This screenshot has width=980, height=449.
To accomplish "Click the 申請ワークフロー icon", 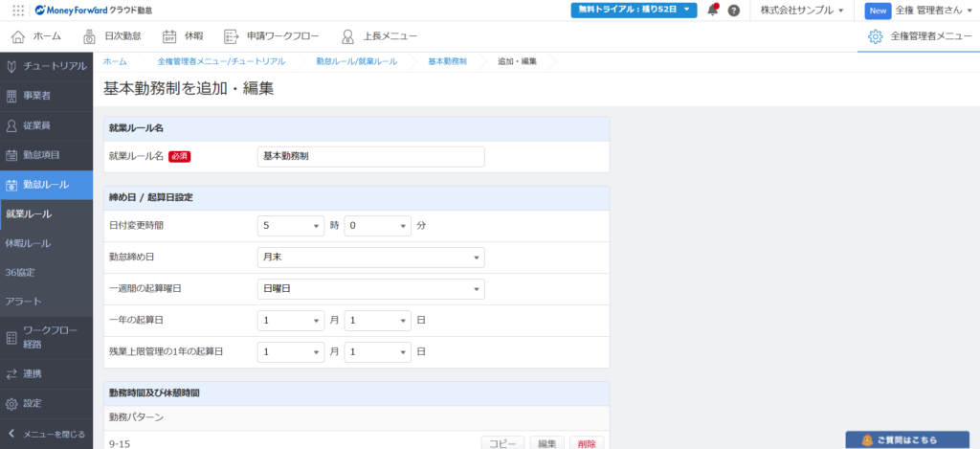I will point(232,36).
